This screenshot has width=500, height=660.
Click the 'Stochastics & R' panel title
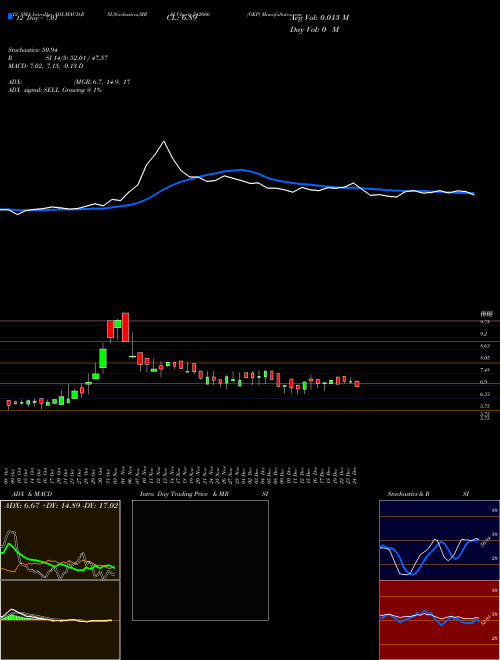coord(408,494)
